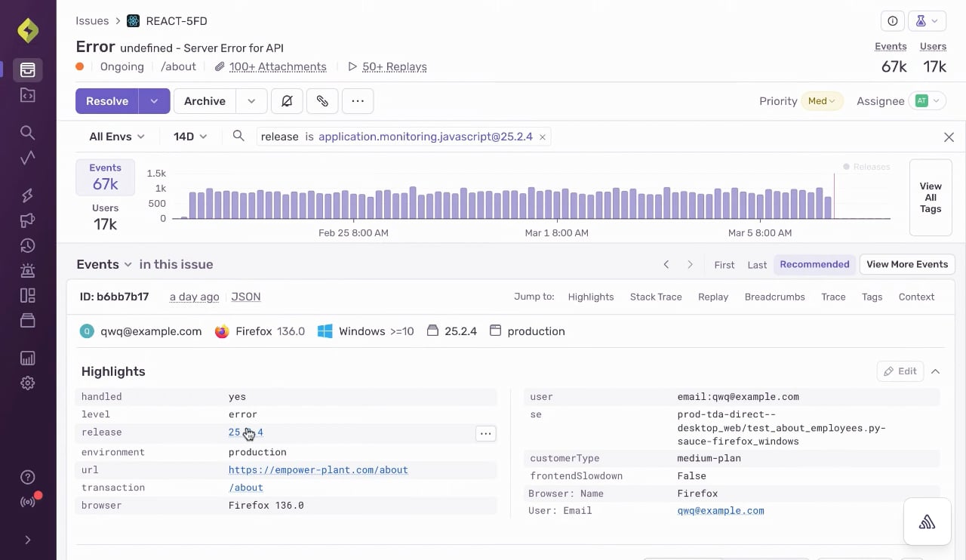Open the Events in this issue dropdown
The height and width of the screenshot is (560, 966).
pyautogui.click(x=105, y=264)
